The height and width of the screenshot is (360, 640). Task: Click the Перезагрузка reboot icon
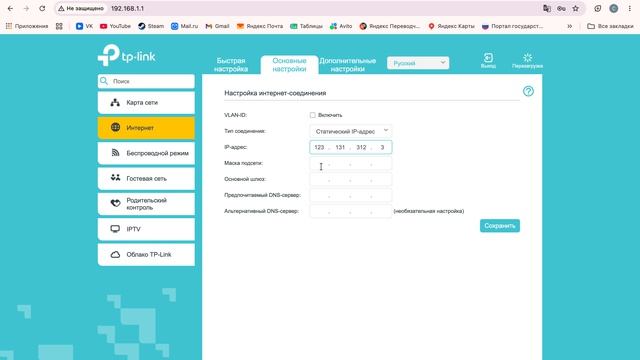pos(527,60)
